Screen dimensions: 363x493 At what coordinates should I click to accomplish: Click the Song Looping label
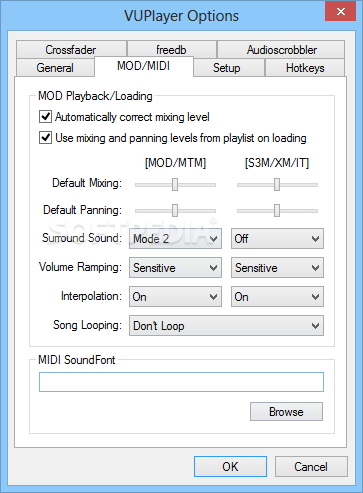click(x=88, y=325)
